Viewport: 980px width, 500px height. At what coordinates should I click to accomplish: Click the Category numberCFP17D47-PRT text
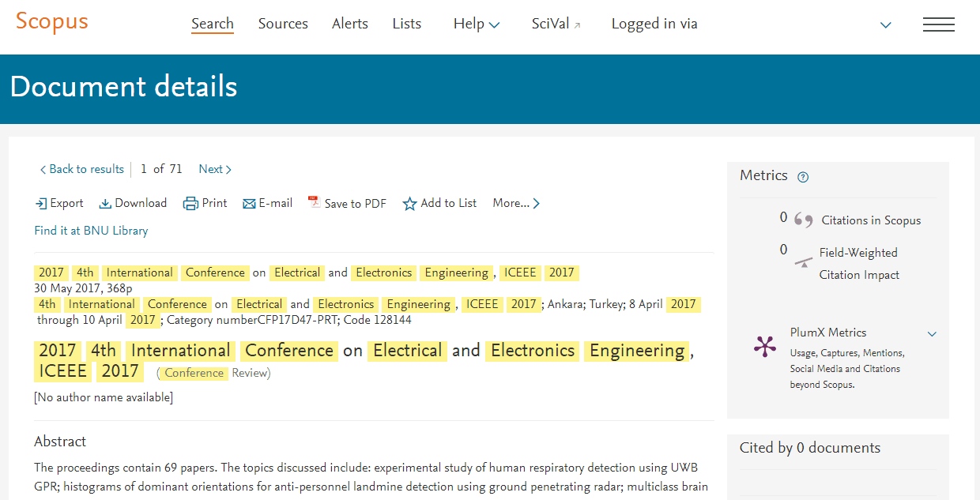251,320
